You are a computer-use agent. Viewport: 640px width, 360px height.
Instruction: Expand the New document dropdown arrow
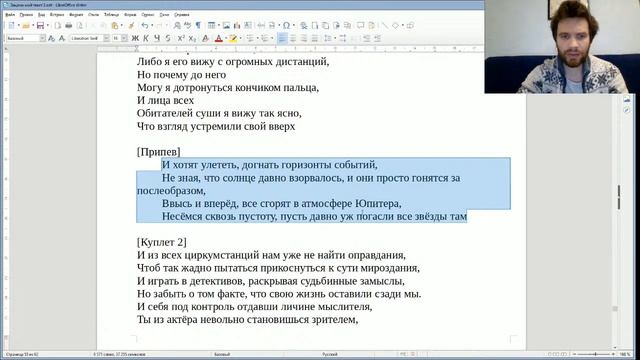18,25
